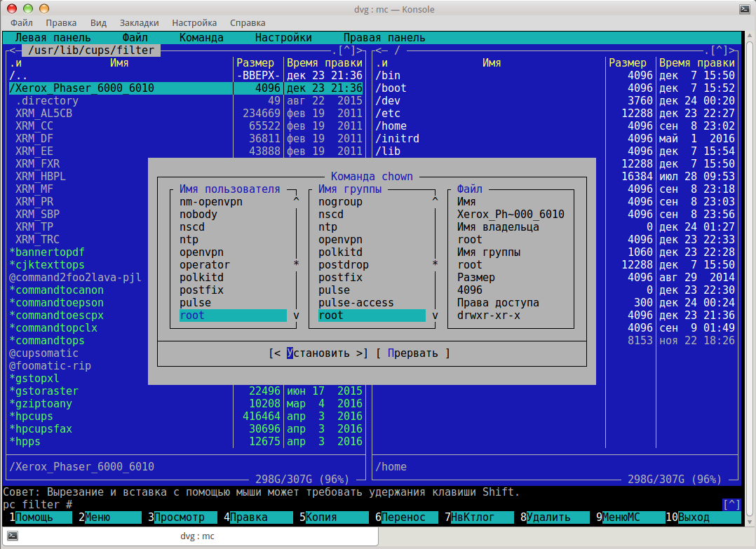The image size is (756, 549).
Task: Sort left panel by 'Размер' column header
Action: click(x=255, y=63)
